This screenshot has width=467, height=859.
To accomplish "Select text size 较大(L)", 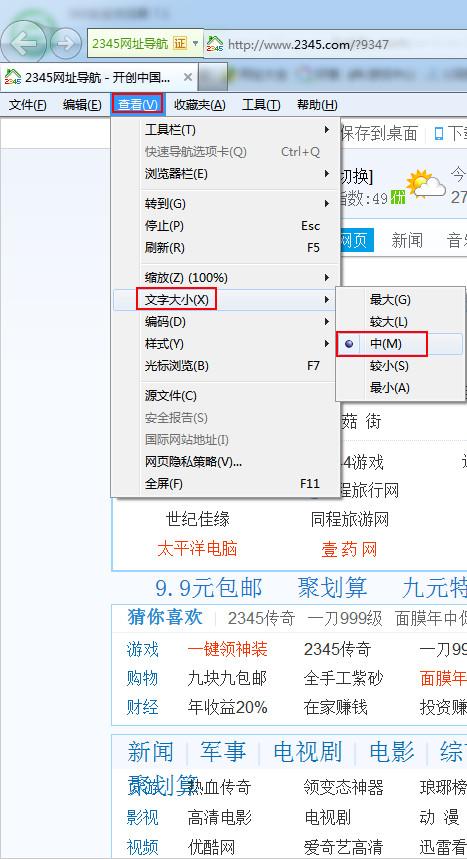I will point(400,322).
